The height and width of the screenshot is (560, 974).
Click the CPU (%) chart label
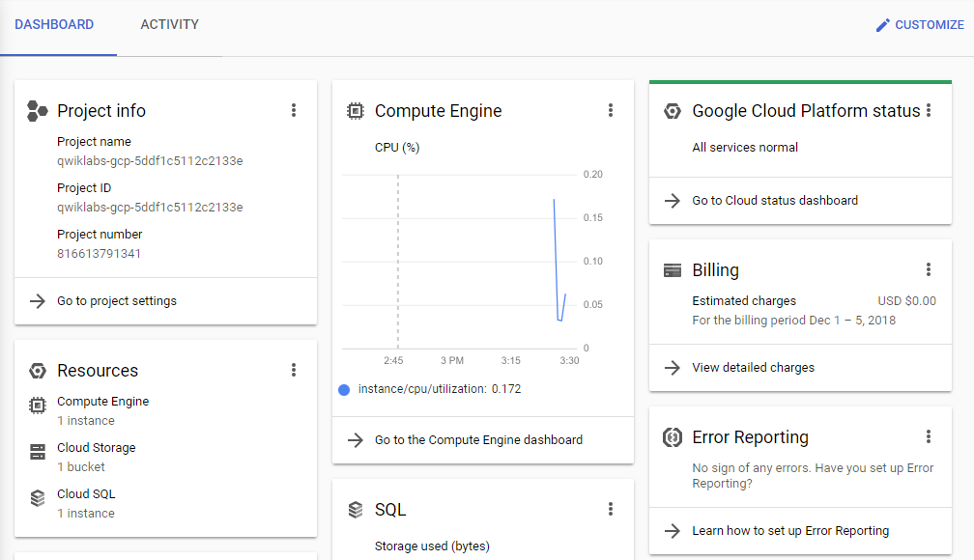tap(397, 148)
